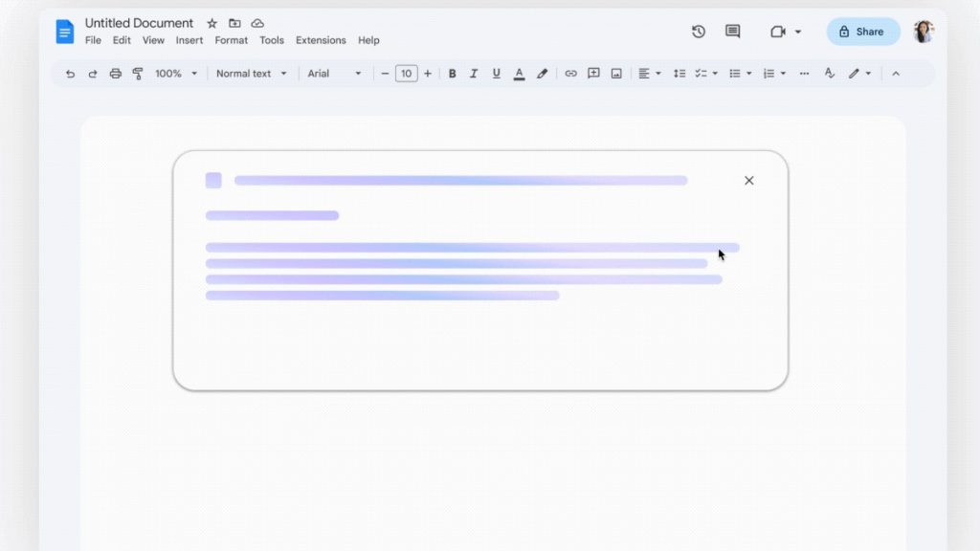Insert a link with the link icon
The width and height of the screenshot is (980, 551).
click(570, 74)
